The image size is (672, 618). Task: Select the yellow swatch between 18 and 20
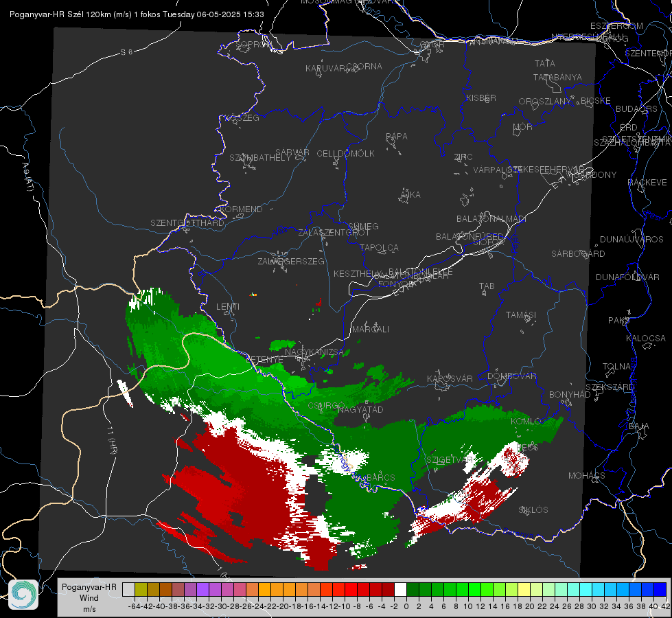coord(524,590)
